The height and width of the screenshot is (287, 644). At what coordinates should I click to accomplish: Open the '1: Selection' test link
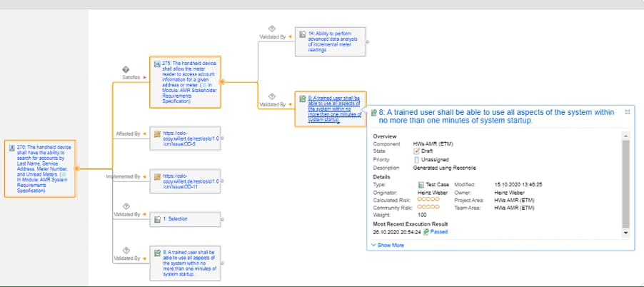[x=176, y=219]
